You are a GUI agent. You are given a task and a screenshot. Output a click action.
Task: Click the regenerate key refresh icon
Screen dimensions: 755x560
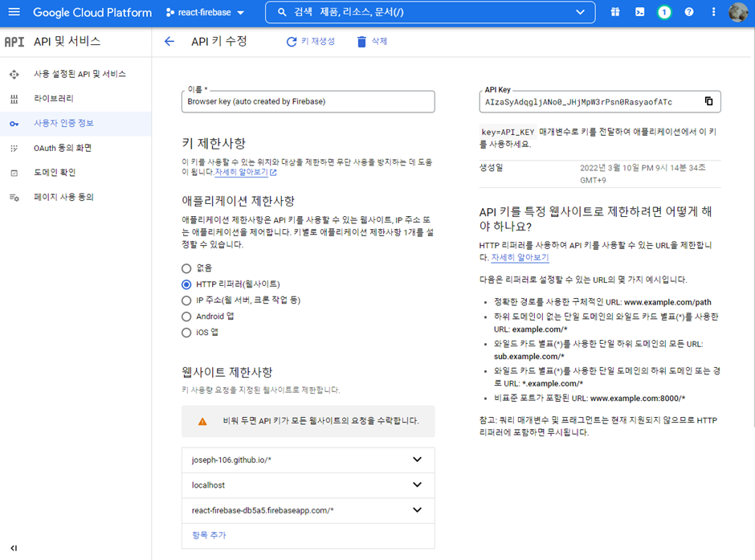pyautogui.click(x=292, y=42)
